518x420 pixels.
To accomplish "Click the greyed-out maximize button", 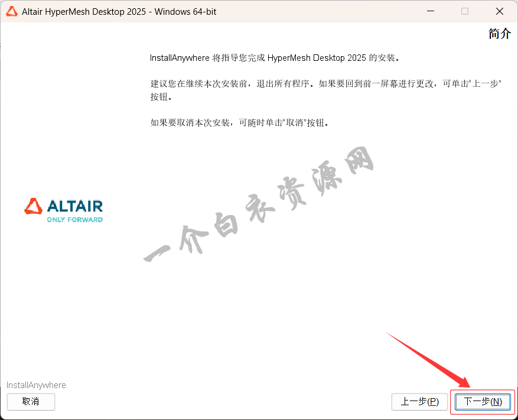I will [465, 11].
